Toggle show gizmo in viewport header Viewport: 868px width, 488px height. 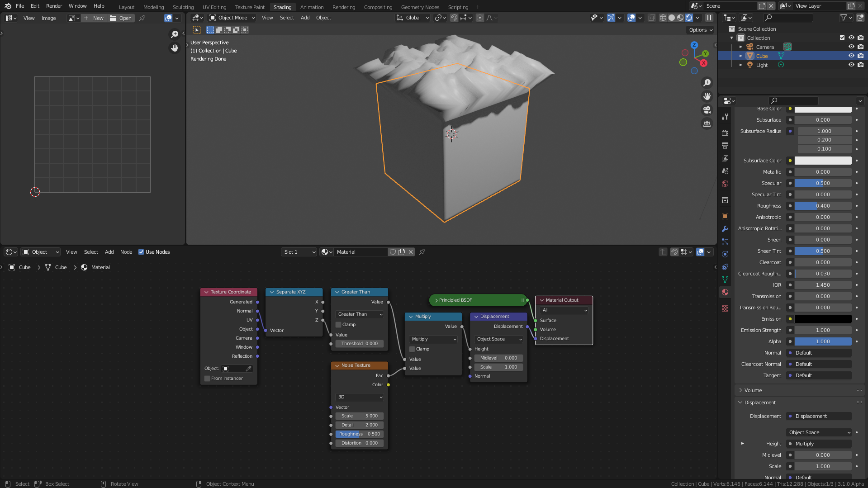tap(611, 18)
